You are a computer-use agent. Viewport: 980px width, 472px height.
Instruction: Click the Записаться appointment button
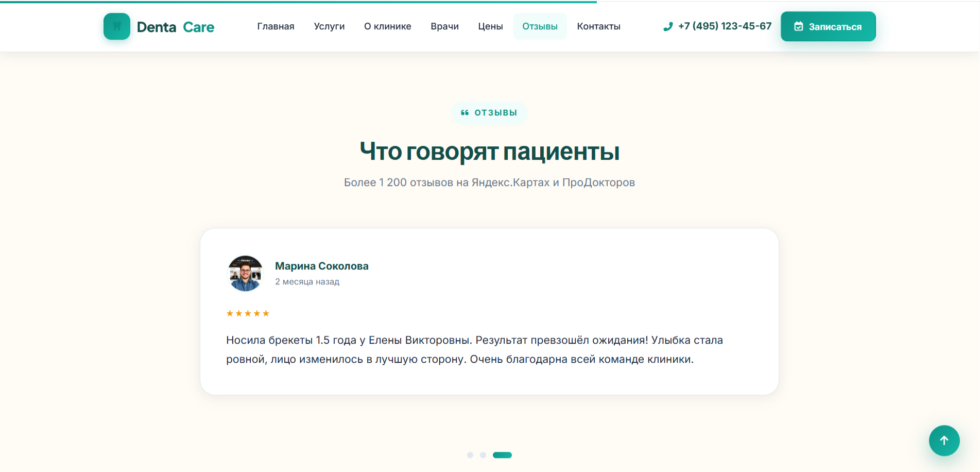828,26
